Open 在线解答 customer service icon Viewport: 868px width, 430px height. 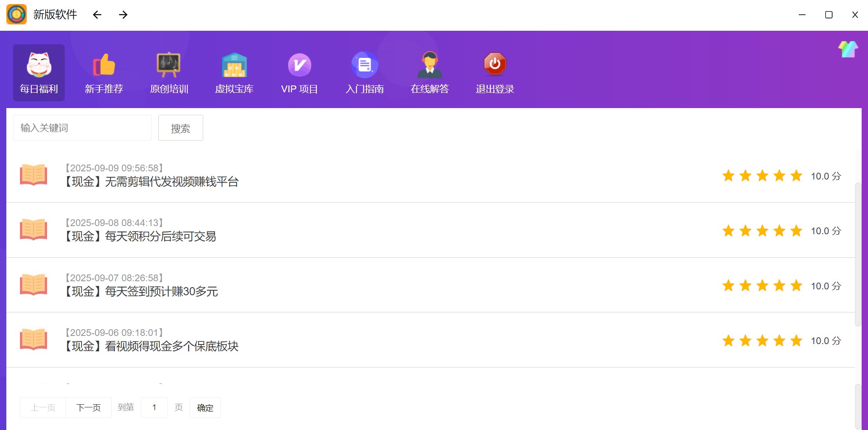pyautogui.click(x=429, y=65)
